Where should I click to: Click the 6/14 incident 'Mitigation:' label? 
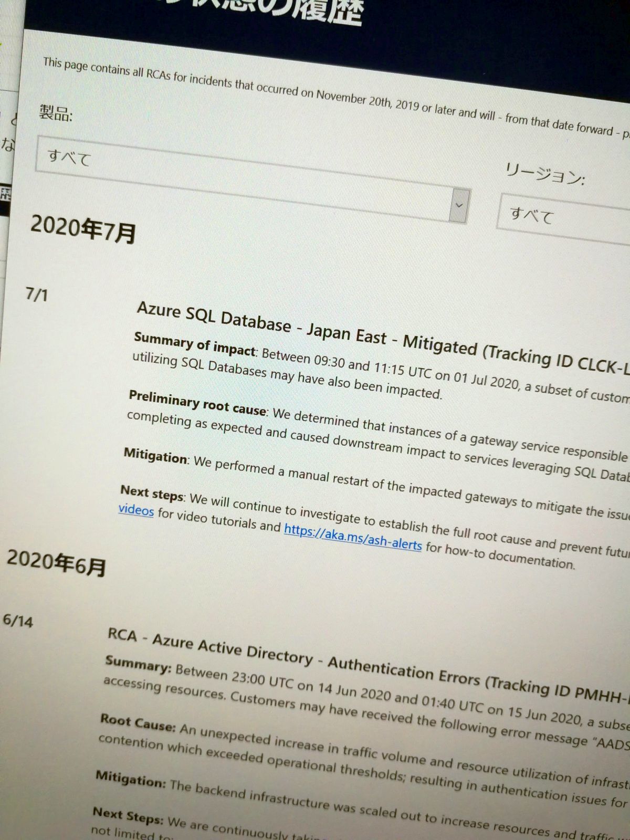tap(131, 779)
